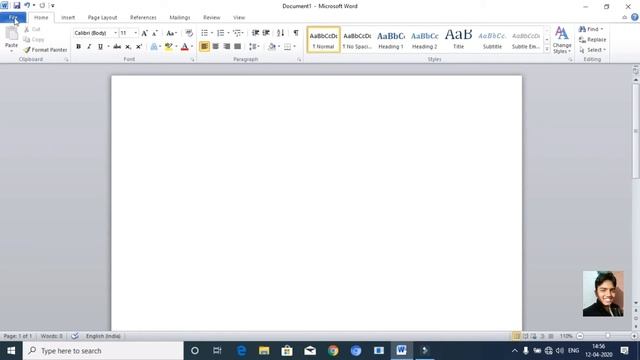Center align the text
This screenshot has width=640, height=360.
click(216, 47)
